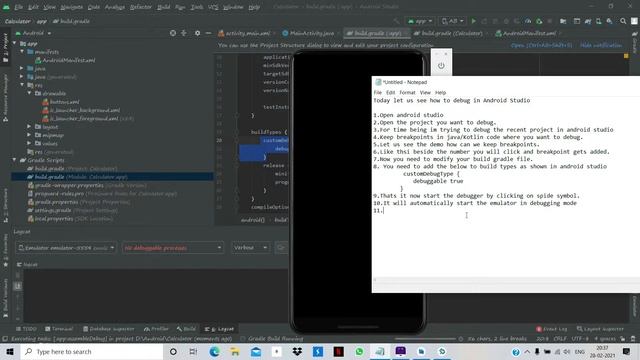Hide the Project panel with minus icon
Screen dimensions: 640x360
coord(208,33)
